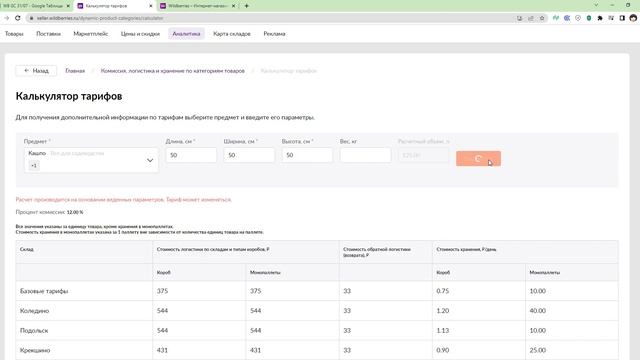Open the Реклама menu
The height and width of the screenshot is (360, 640).
click(274, 34)
